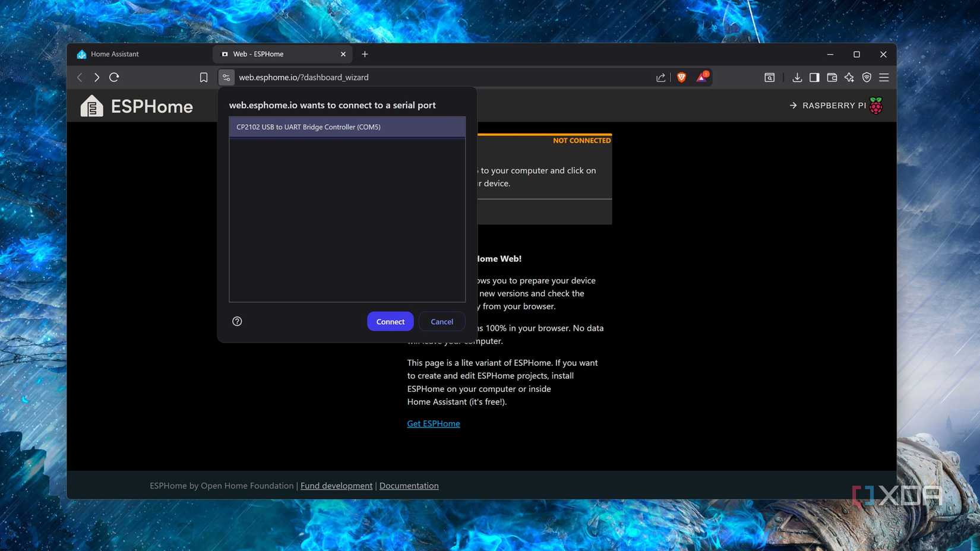
Task: Click the NOT CONNECTED status label
Action: tap(581, 141)
